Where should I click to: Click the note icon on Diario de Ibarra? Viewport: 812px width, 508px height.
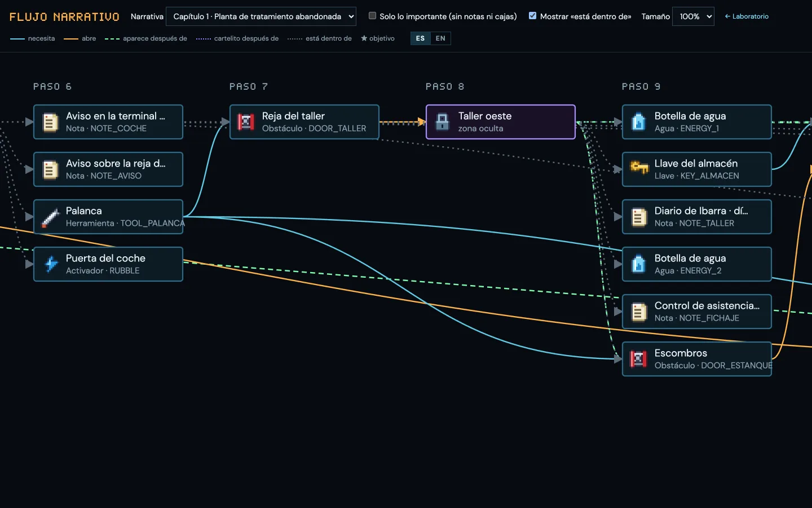click(638, 217)
